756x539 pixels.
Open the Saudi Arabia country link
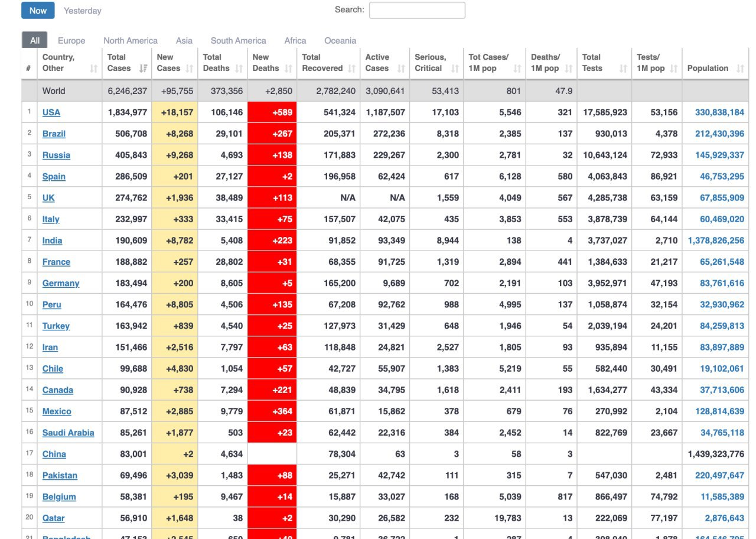[x=69, y=433]
